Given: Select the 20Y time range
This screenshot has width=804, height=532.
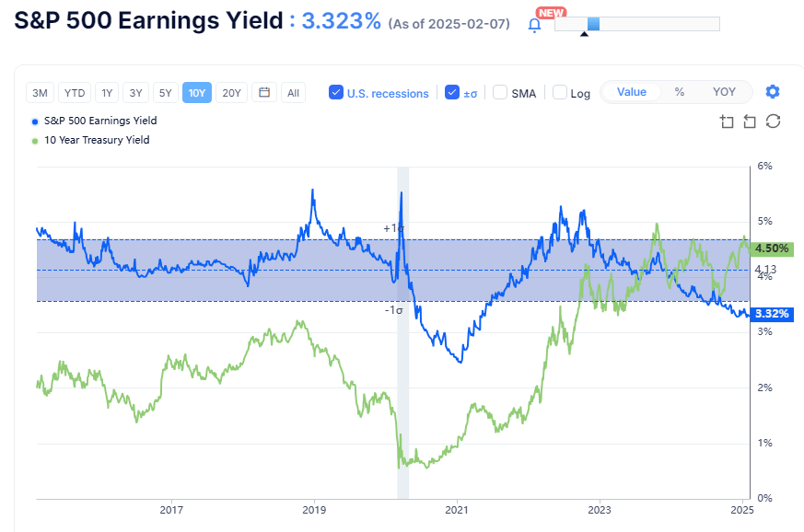Looking at the screenshot, I should 232,92.
